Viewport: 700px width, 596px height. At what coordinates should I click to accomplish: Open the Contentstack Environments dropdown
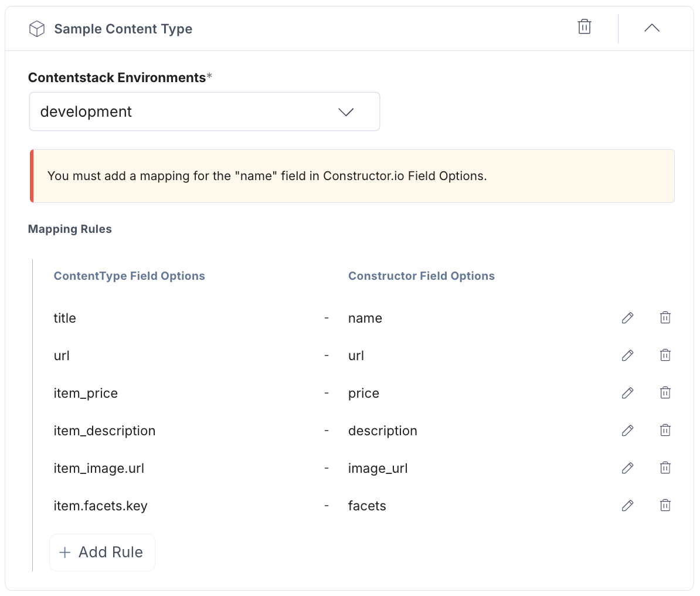pos(205,111)
